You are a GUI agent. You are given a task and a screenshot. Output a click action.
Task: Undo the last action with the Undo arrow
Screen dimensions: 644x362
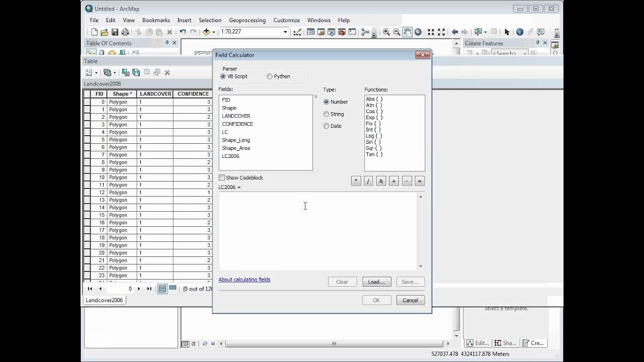(x=183, y=32)
